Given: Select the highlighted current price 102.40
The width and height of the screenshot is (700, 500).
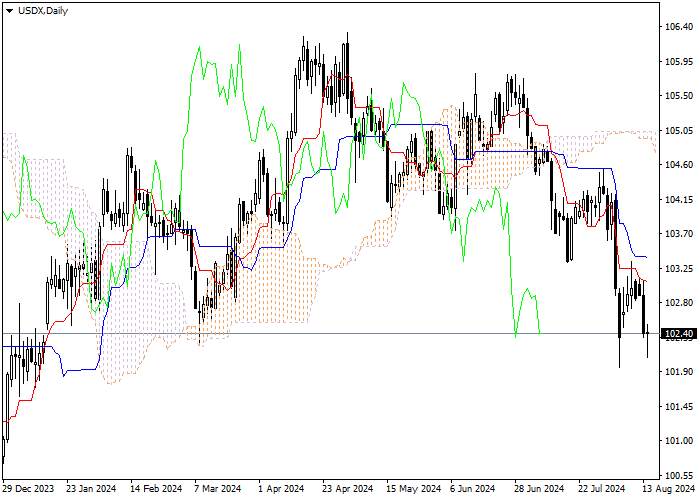Looking at the screenshot, I should pyautogui.click(x=679, y=333).
